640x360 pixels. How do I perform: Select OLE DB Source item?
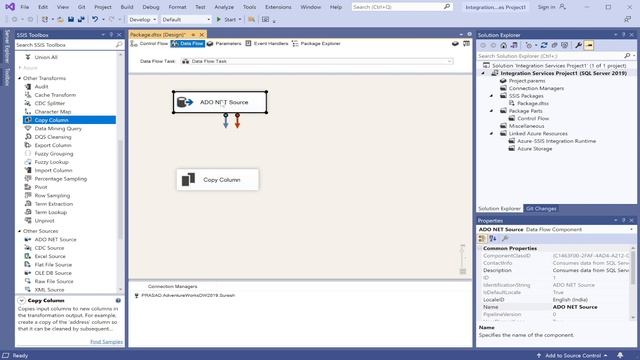pos(53,273)
